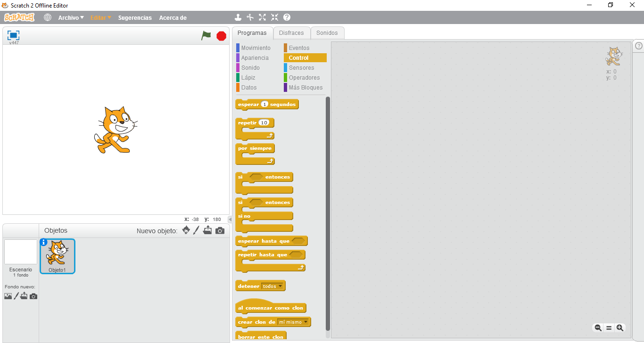Switch to the Disfraces tab
This screenshot has width=644, height=343.
click(x=292, y=33)
